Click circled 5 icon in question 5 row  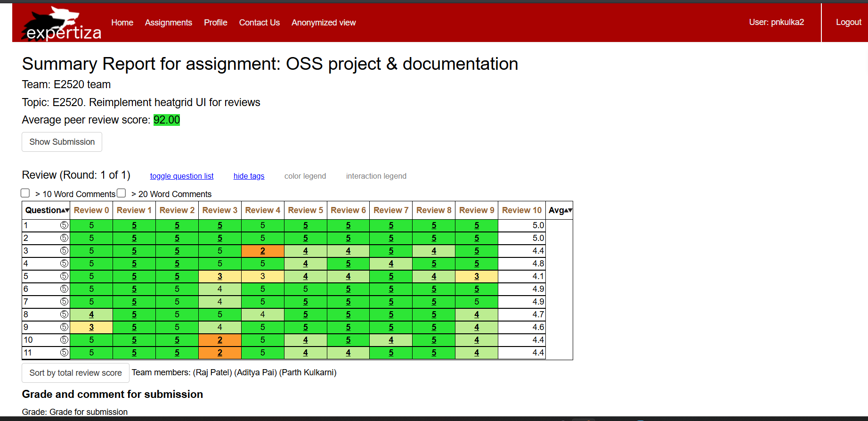point(64,276)
